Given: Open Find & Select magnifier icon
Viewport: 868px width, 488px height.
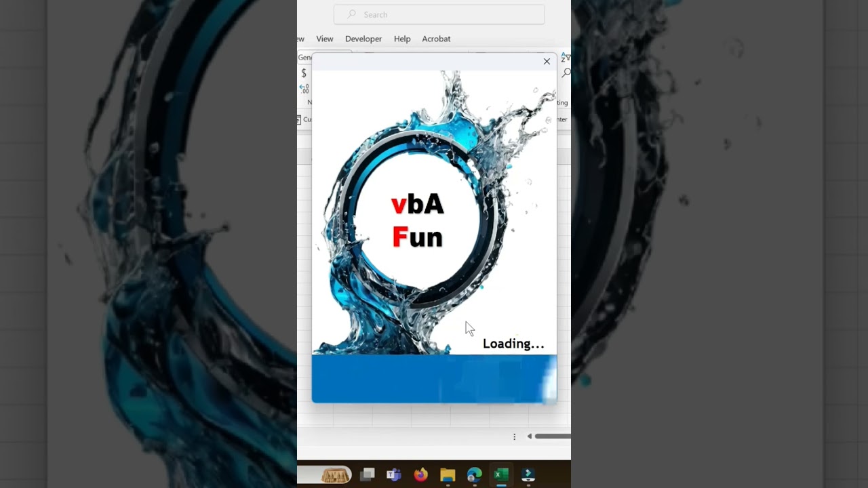Looking at the screenshot, I should (567, 73).
